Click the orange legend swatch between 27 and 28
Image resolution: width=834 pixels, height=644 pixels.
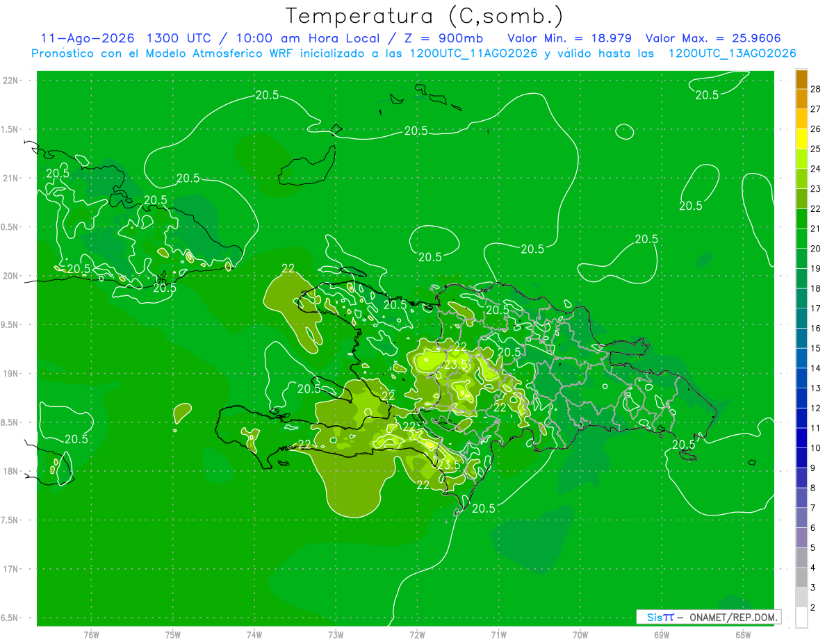801,99
